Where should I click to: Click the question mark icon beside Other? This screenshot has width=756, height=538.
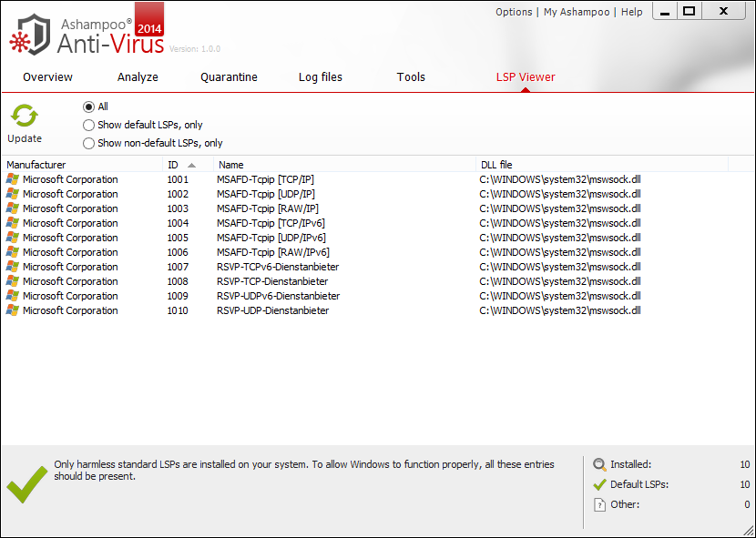pyautogui.click(x=599, y=504)
